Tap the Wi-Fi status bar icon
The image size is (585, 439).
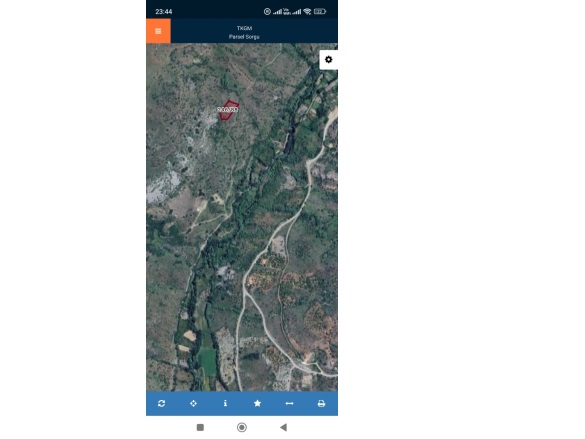click(x=307, y=12)
